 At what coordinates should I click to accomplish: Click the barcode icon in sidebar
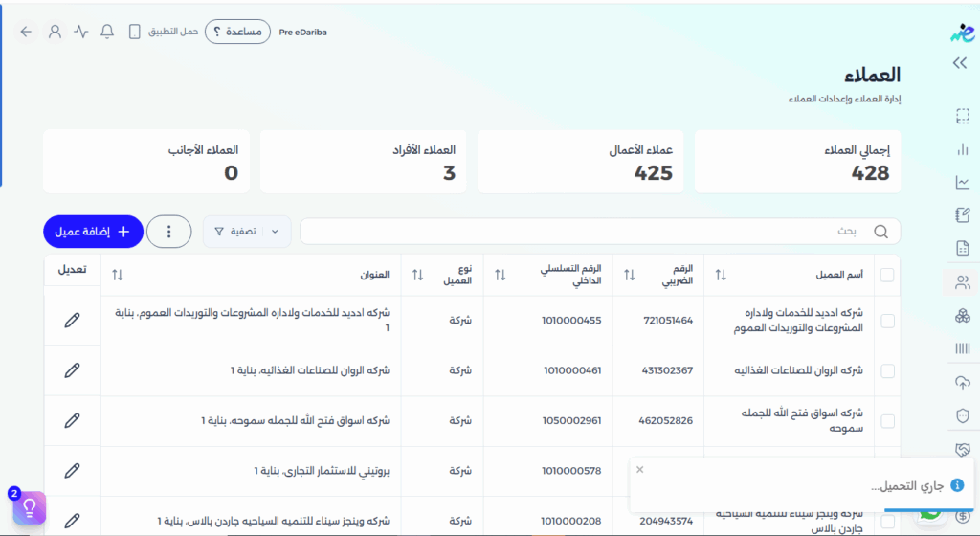(962, 349)
